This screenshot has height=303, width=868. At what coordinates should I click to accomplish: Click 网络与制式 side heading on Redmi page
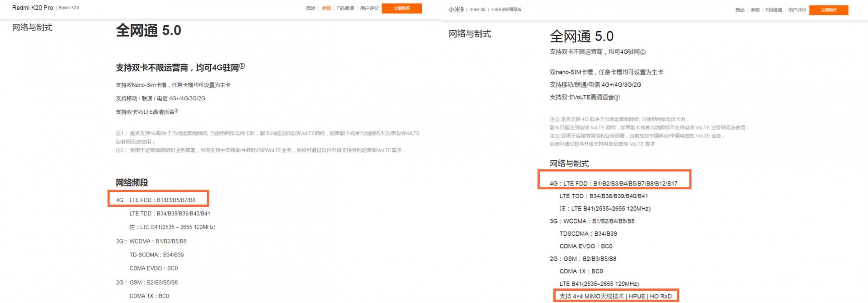[32, 28]
